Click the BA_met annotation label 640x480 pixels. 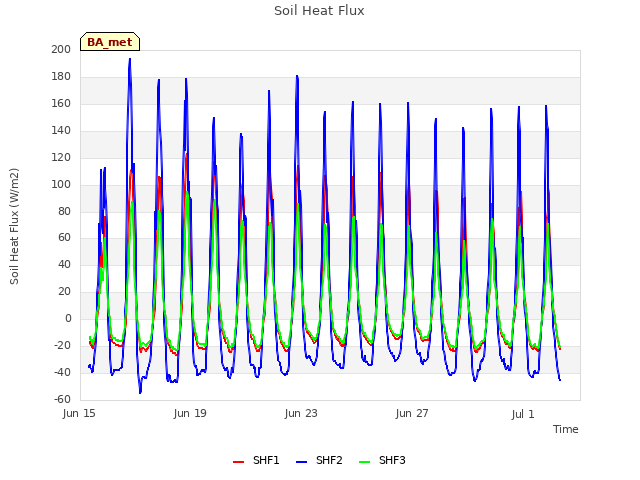click(110, 42)
